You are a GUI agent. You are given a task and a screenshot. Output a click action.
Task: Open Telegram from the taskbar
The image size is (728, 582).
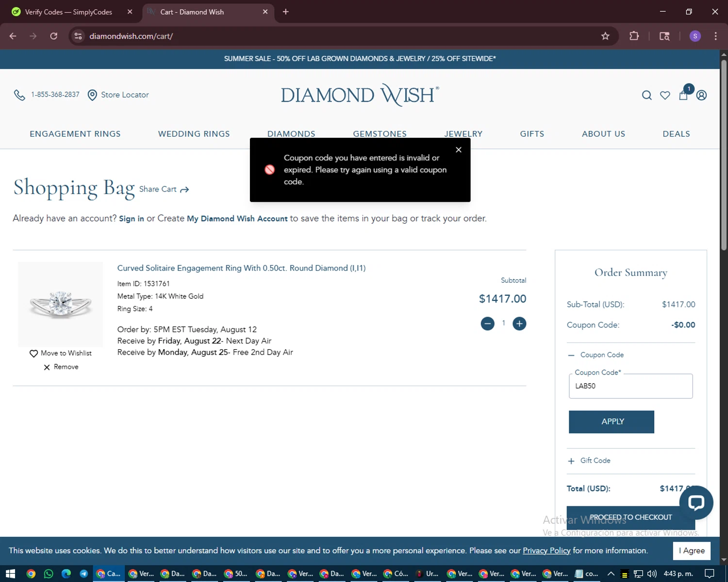pyautogui.click(x=83, y=574)
